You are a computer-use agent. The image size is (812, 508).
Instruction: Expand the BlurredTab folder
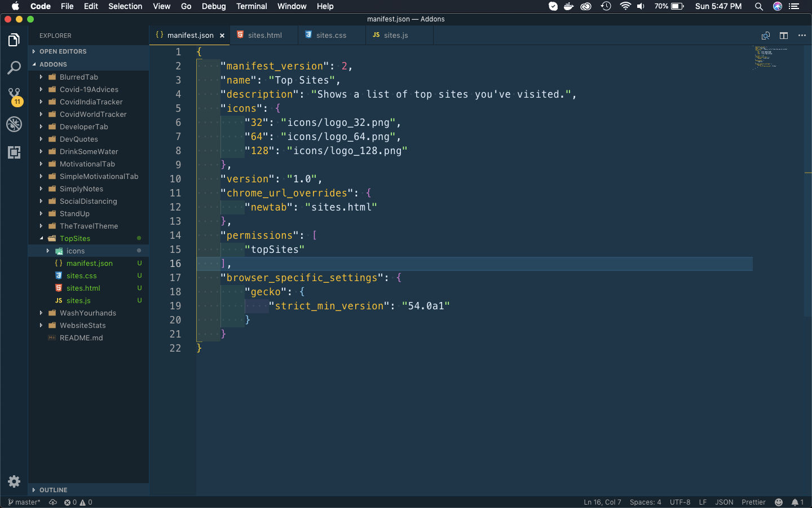(x=89, y=77)
